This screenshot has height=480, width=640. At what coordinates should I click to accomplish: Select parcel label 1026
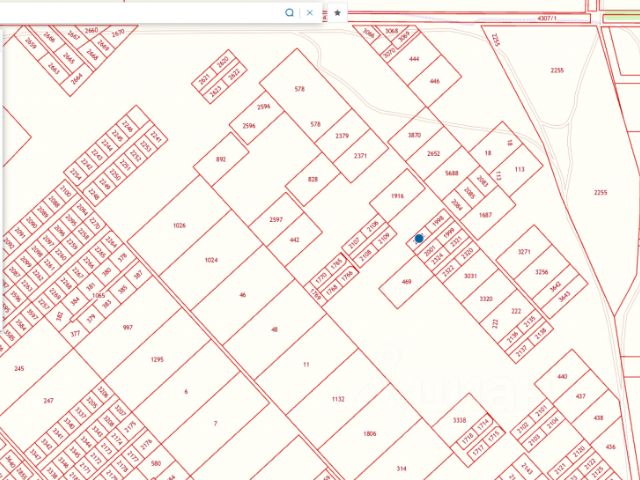pos(179,225)
